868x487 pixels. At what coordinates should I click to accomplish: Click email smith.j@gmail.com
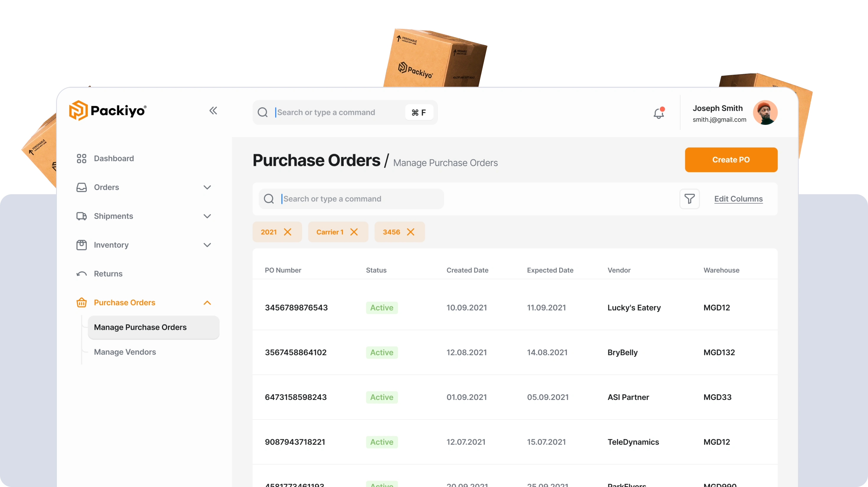(x=719, y=120)
